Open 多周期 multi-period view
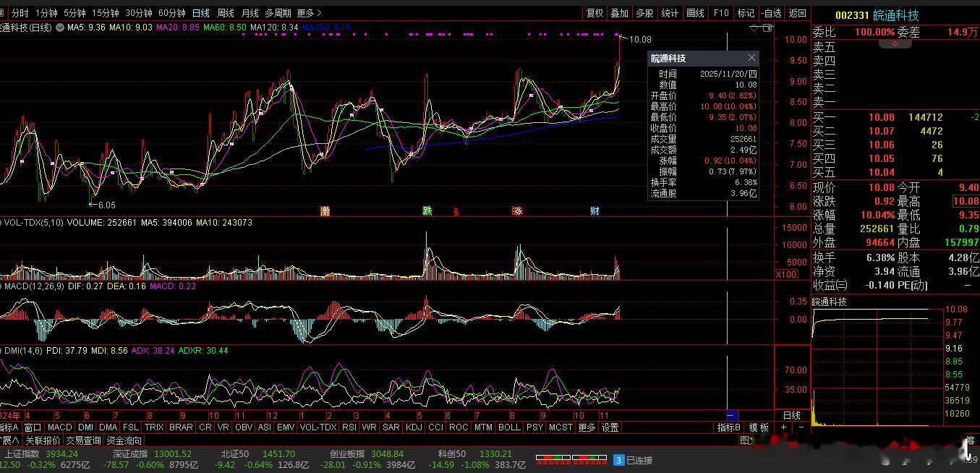Viewport: 980px width, 473px height. click(x=278, y=13)
